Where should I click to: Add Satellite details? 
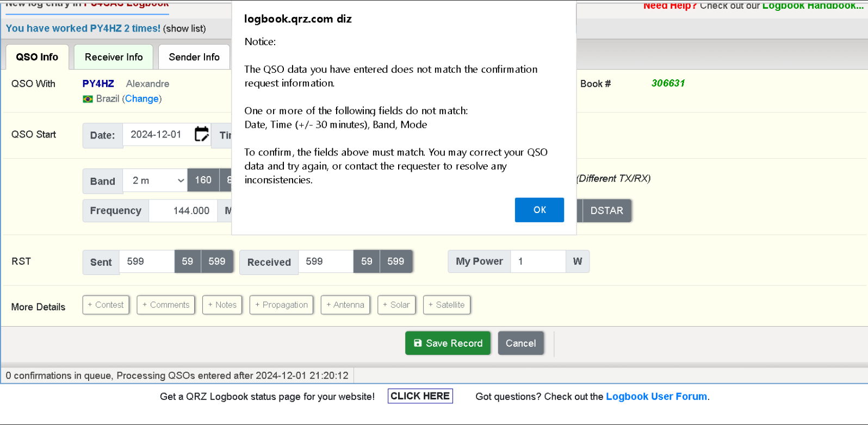point(447,305)
